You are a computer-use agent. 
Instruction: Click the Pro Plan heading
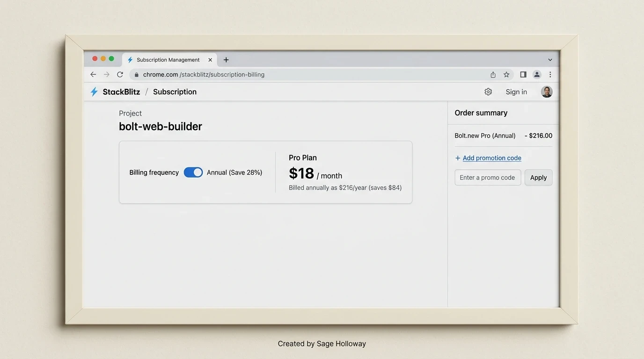pyautogui.click(x=303, y=158)
